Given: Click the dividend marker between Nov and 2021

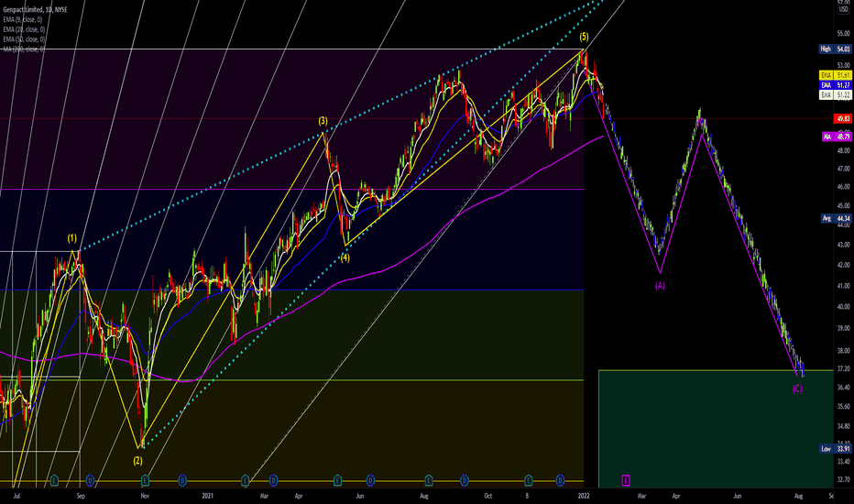Looking at the screenshot, I should [x=182, y=480].
